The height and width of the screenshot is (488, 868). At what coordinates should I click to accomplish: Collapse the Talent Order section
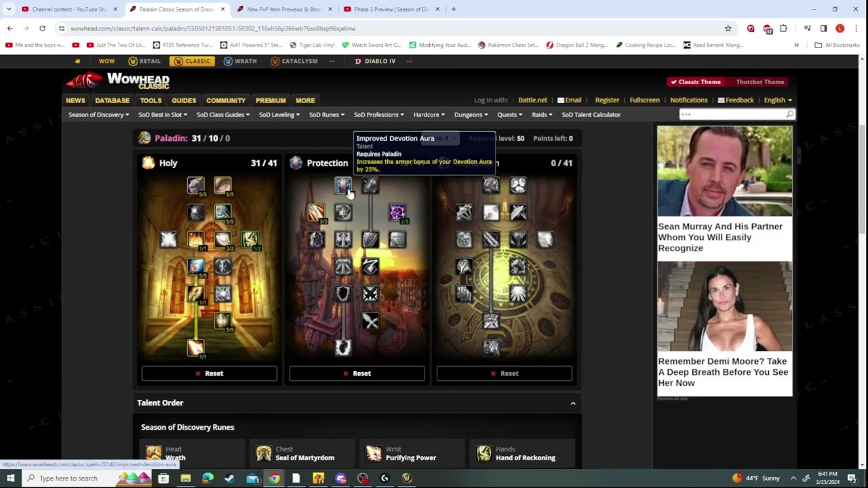573,403
